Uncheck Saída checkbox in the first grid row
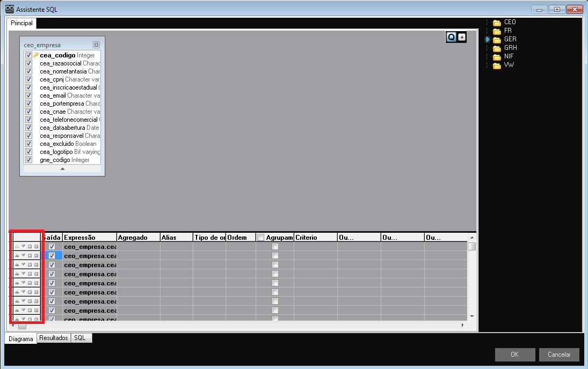Viewport: 588px width, 369px height. point(52,247)
